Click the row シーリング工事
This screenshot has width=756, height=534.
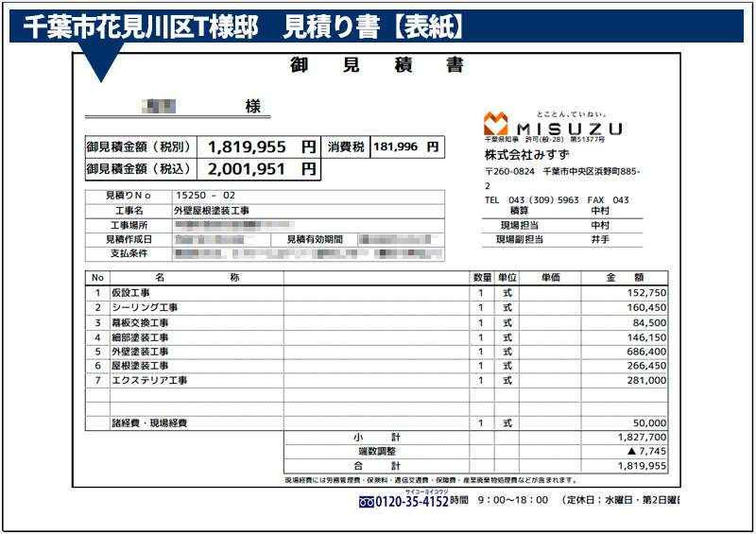[x=376, y=308]
